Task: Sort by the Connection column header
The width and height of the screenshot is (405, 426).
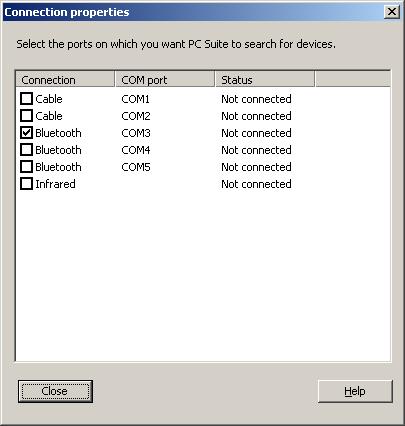Action: coord(65,80)
